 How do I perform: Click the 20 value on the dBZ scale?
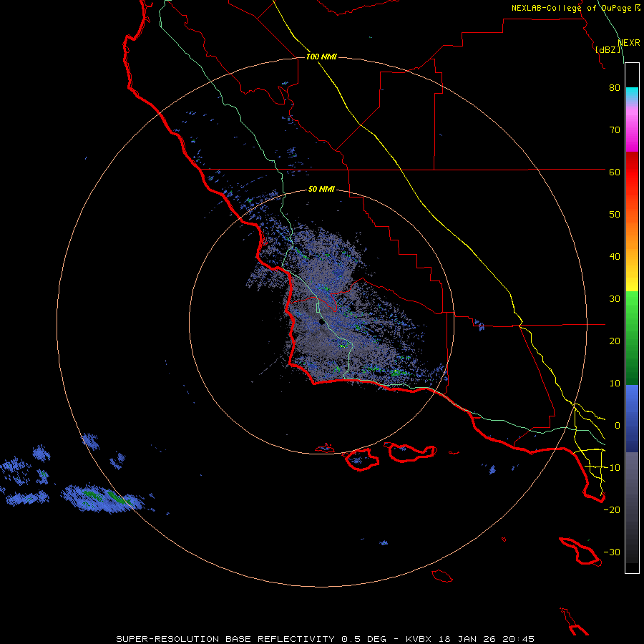click(x=615, y=341)
